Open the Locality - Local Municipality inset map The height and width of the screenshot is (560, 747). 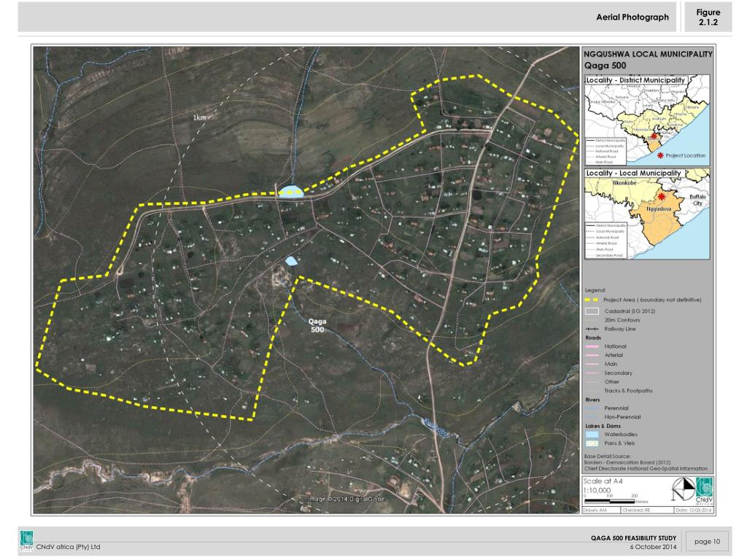[x=648, y=214]
